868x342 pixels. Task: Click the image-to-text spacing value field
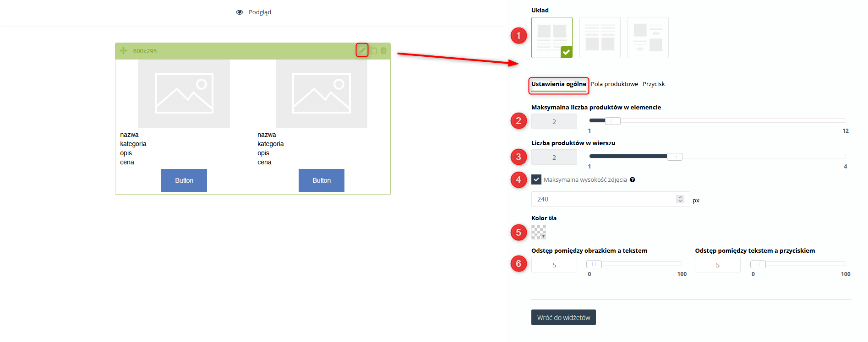click(554, 265)
